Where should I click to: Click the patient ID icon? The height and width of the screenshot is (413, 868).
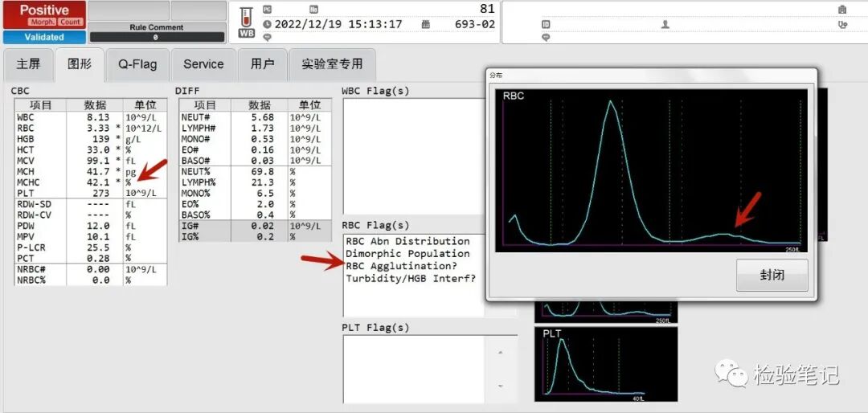(546, 24)
